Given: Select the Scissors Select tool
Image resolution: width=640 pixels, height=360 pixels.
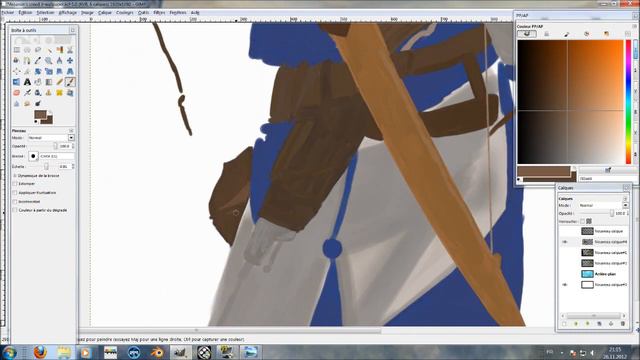Looking at the screenshot, I should click(70, 50).
